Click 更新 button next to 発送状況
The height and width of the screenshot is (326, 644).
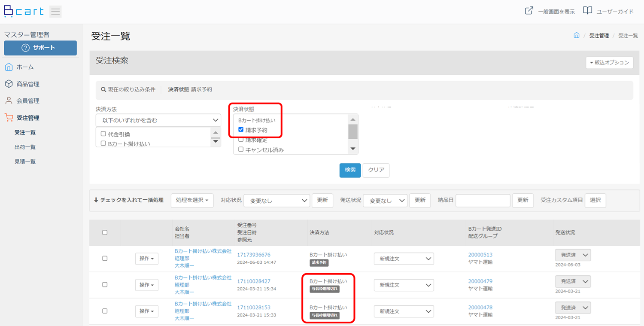[x=420, y=200]
